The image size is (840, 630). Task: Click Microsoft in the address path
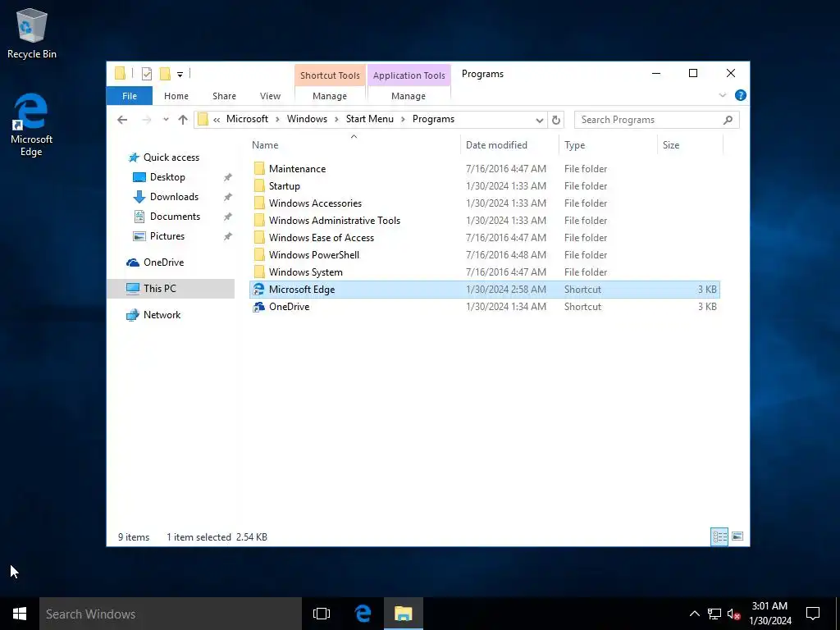(x=247, y=119)
